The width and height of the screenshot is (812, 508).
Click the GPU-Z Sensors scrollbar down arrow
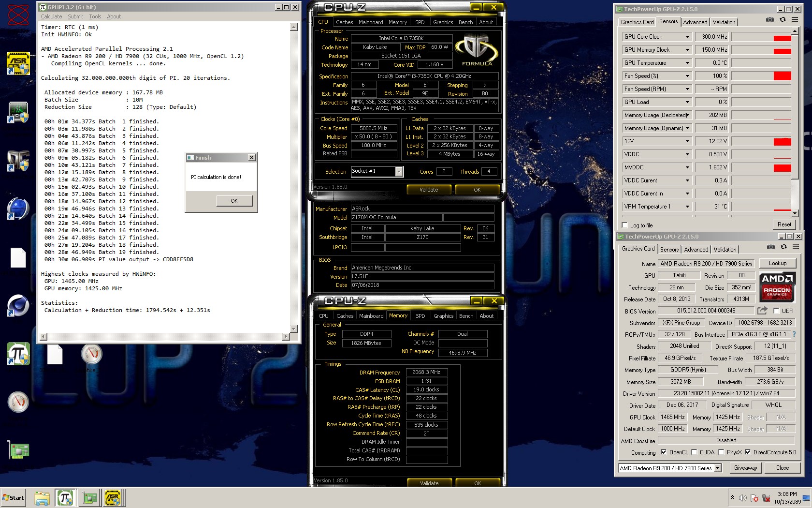795,213
